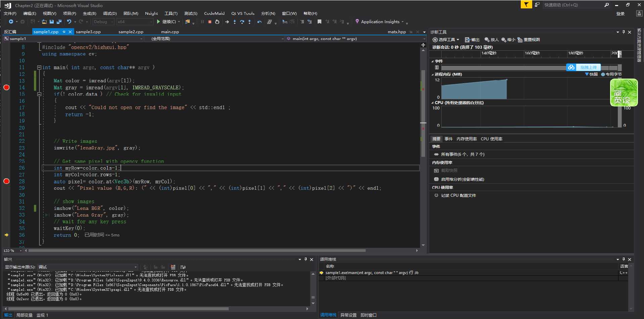Click the show next statement arrow
The image size is (644, 319).
227,22
